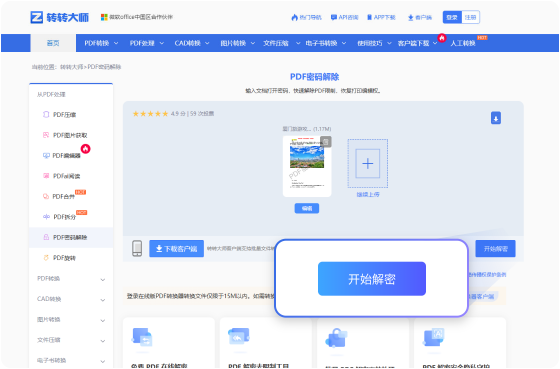Click the uploaded file name above thumbnail
The width and height of the screenshot is (560, 369).
click(307, 129)
